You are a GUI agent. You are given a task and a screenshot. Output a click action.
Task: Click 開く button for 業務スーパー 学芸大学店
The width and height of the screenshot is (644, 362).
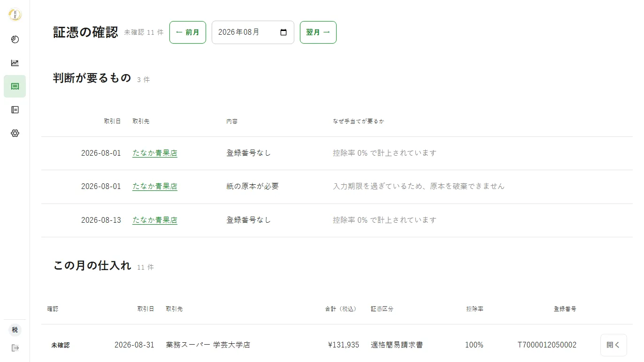pos(613,345)
